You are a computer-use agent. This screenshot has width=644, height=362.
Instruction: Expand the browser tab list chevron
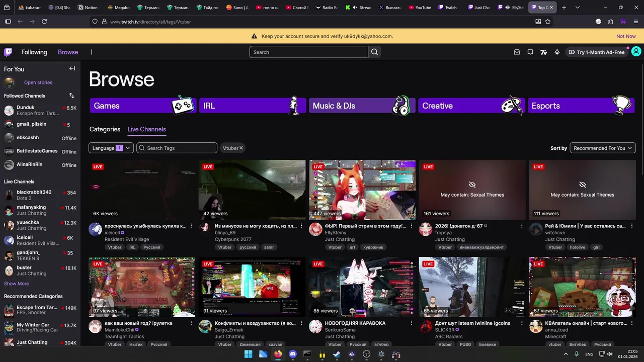(x=577, y=8)
